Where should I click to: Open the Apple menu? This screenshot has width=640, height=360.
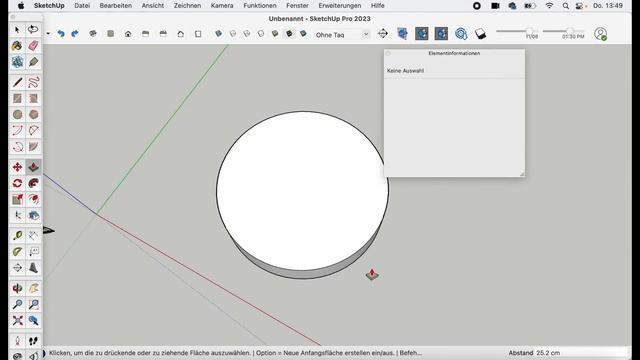tap(21, 6)
